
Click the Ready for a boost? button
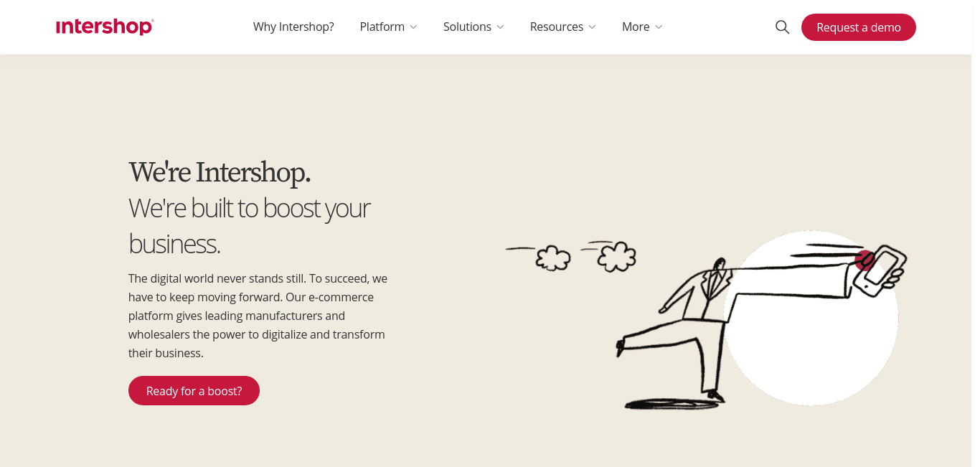194,391
